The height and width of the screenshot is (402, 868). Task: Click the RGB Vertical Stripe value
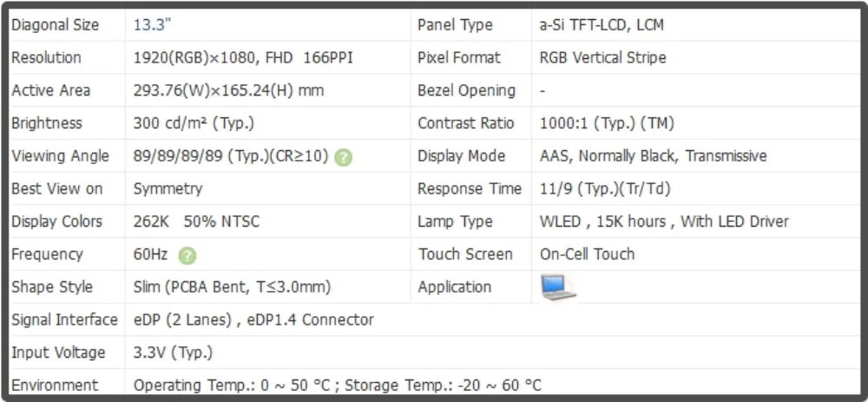coord(603,57)
